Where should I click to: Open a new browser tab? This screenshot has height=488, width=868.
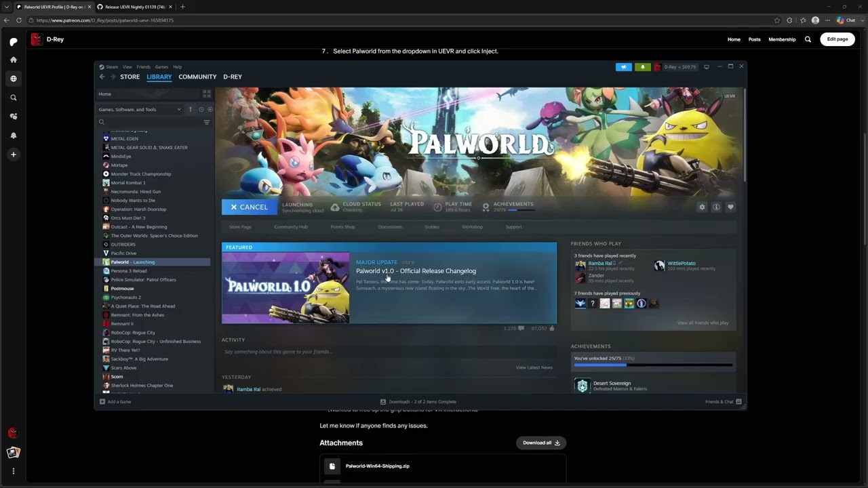182,7
